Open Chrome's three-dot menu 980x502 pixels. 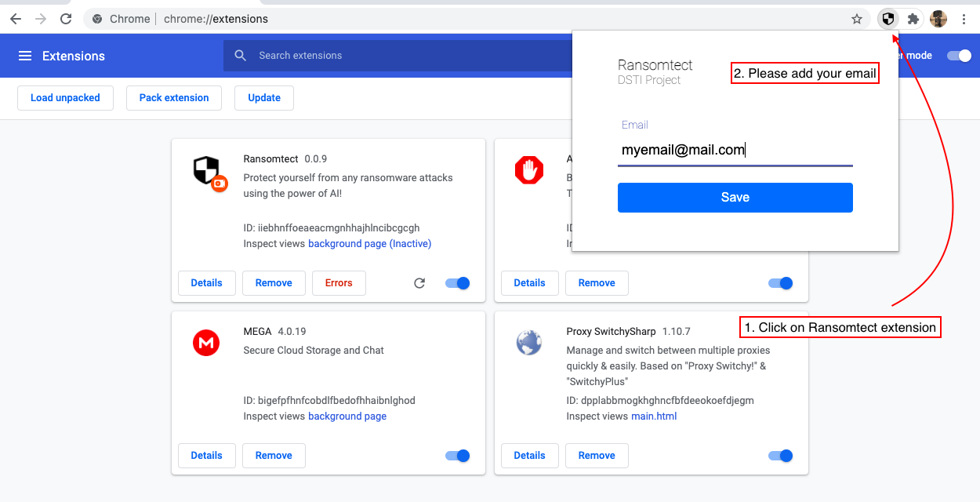(964, 19)
